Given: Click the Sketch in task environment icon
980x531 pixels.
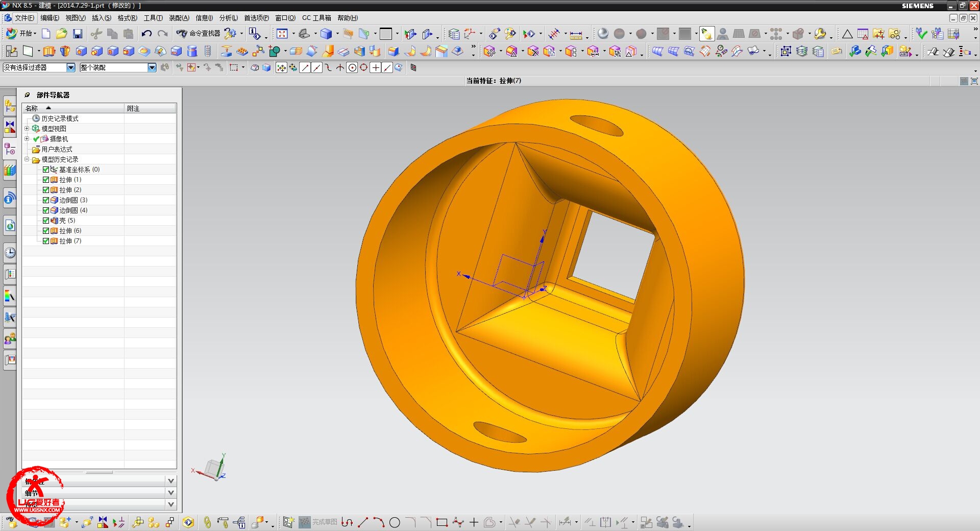Looking at the screenshot, I should (11, 51).
